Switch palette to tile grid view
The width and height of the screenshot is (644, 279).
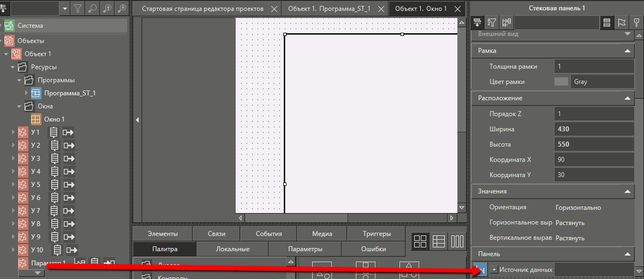(420, 241)
